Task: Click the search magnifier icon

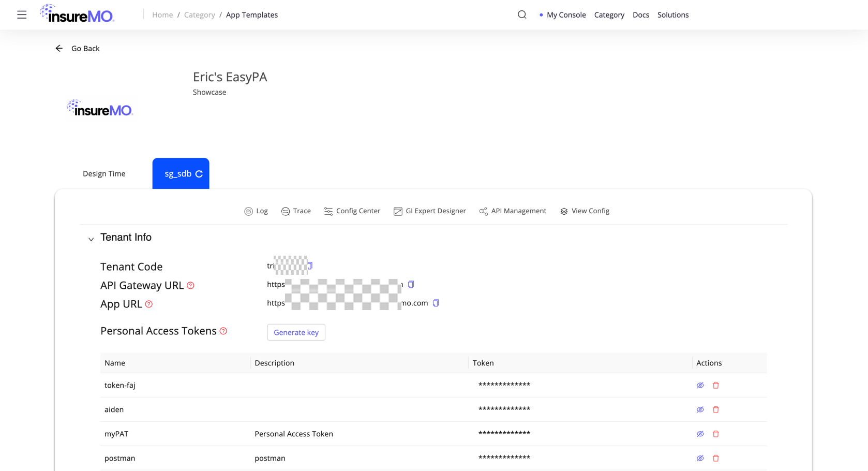Action: (x=522, y=14)
